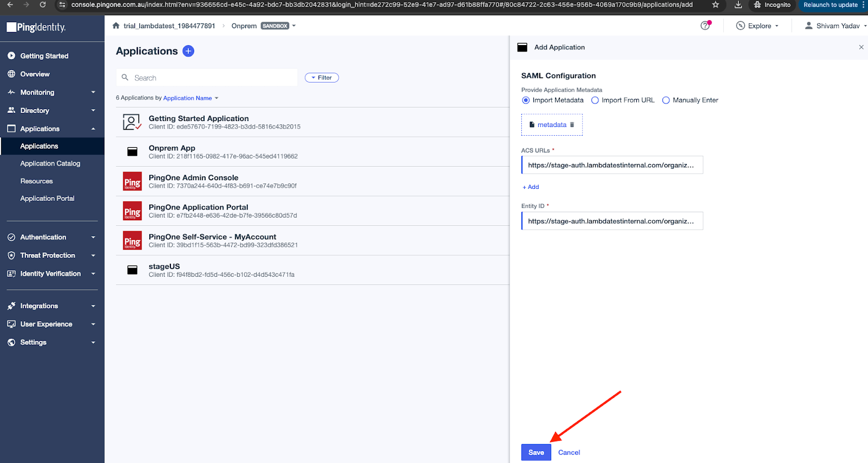This screenshot has height=463, width=868.
Task: Click the trash icon next to metadata file
Action: pyautogui.click(x=572, y=125)
